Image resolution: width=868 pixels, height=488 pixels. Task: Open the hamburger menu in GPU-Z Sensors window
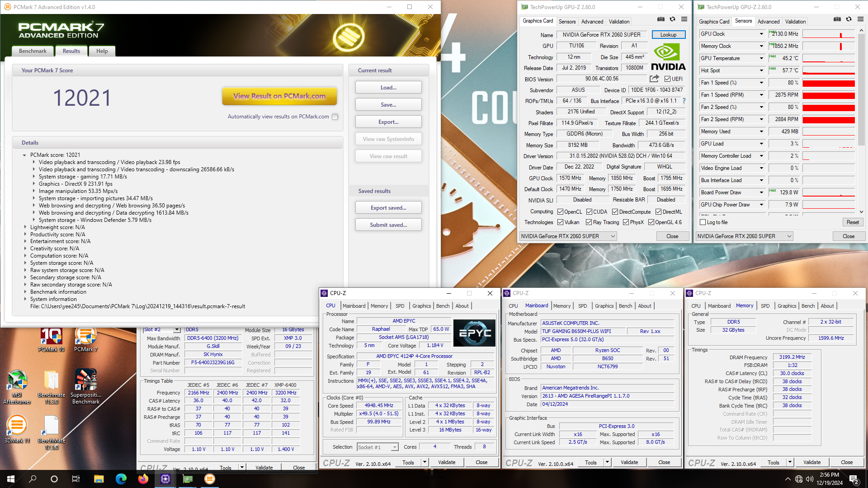860,19
